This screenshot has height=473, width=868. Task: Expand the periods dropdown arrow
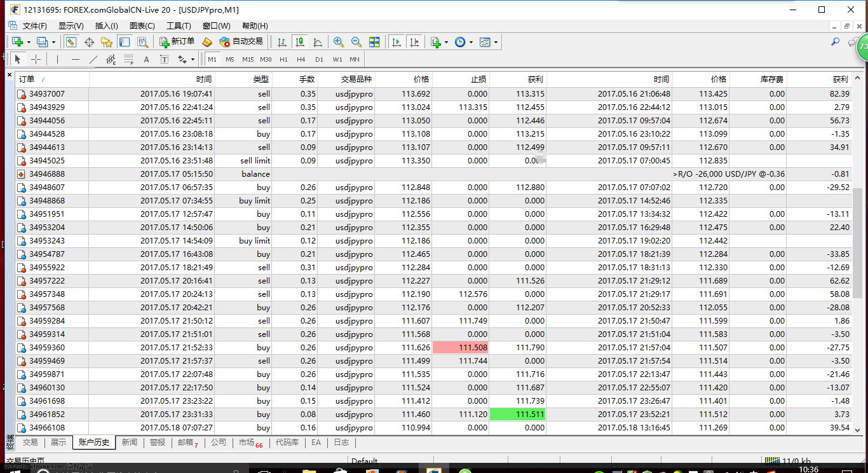click(471, 42)
